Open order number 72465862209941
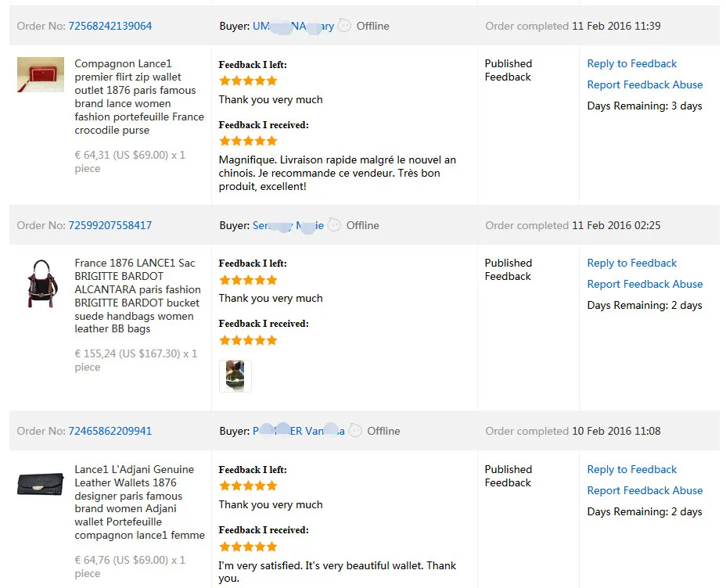Screen dimensions: 726x588 click(x=110, y=431)
